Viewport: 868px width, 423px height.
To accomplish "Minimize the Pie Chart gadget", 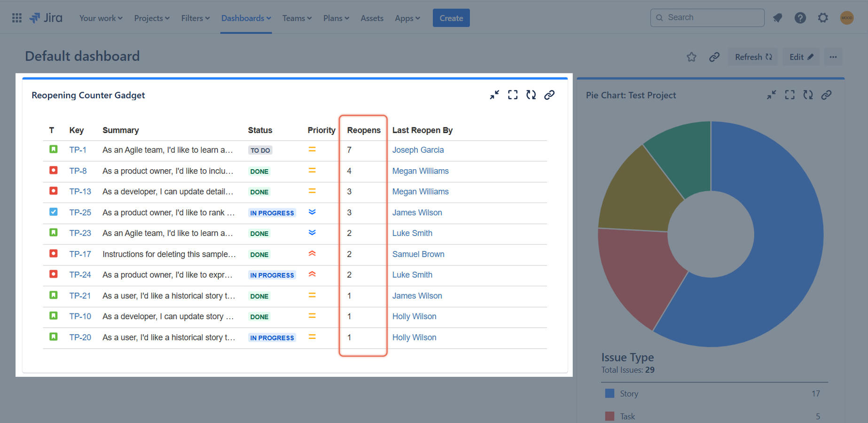I will click(x=772, y=95).
